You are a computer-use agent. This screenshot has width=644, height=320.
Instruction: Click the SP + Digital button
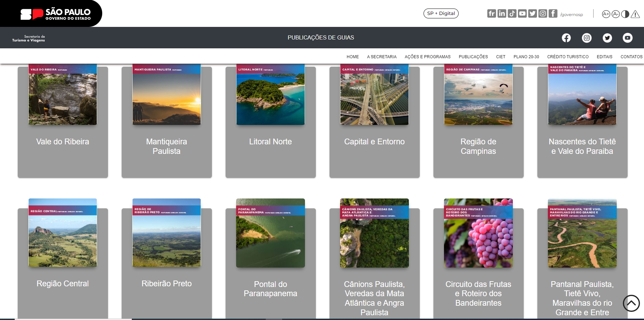tap(441, 14)
